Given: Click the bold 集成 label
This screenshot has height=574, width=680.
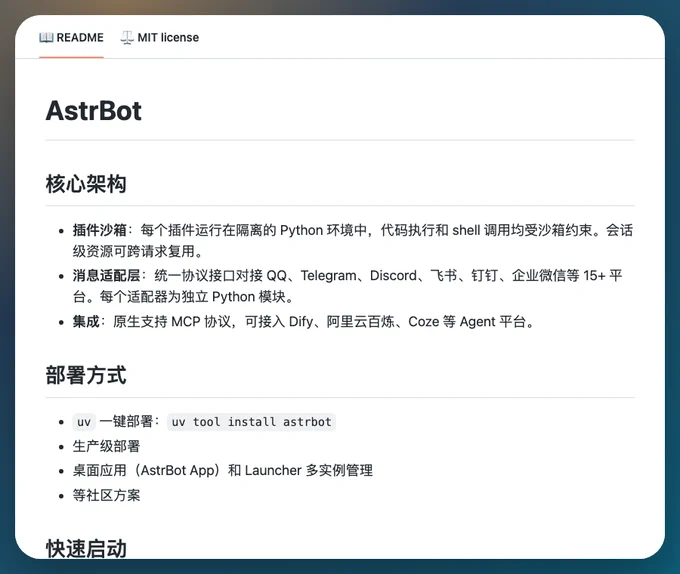Looking at the screenshot, I should 86,322.
